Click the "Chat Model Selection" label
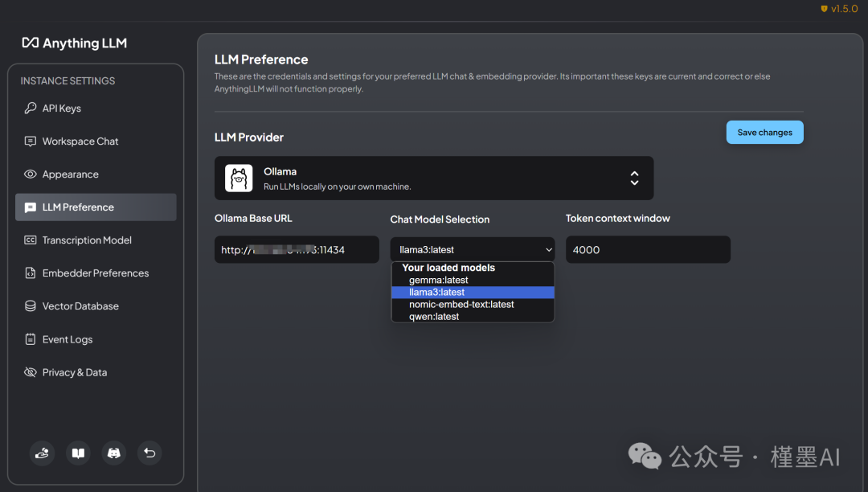This screenshot has height=492, width=868. click(x=440, y=219)
